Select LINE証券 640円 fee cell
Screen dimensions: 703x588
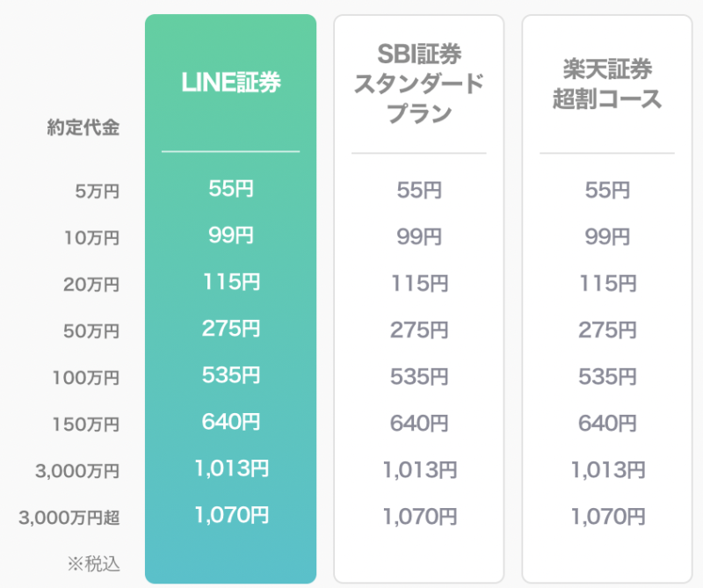coord(231,422)
